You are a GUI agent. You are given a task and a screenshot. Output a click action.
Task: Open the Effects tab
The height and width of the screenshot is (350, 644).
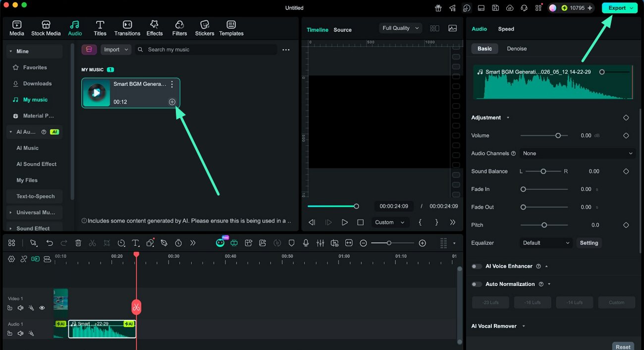pos(155,28)
